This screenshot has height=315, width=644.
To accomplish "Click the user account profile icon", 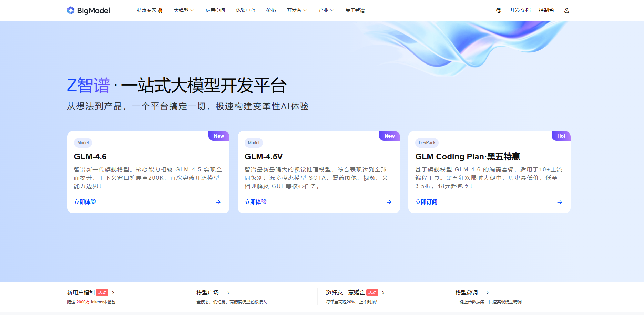I will (566, 10).
